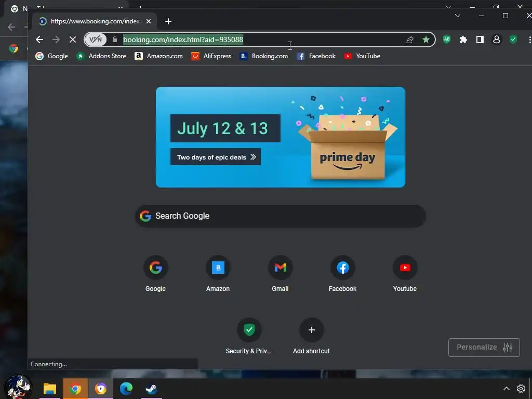The image size is (532, 399).
Task: Open the AB adblock extension
Action: coord(447,39)
